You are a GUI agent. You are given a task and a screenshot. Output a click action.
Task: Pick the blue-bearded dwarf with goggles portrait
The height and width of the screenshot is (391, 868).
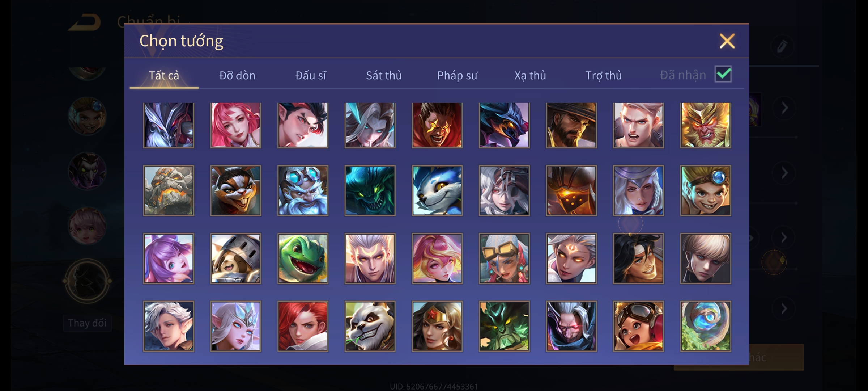click(303, 191)
